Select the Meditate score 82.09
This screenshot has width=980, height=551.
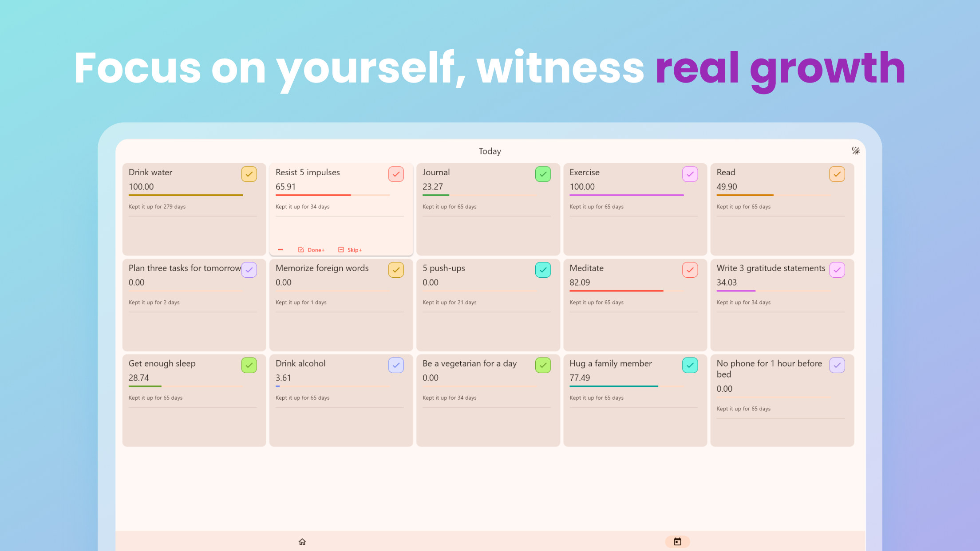click(580, 283)
